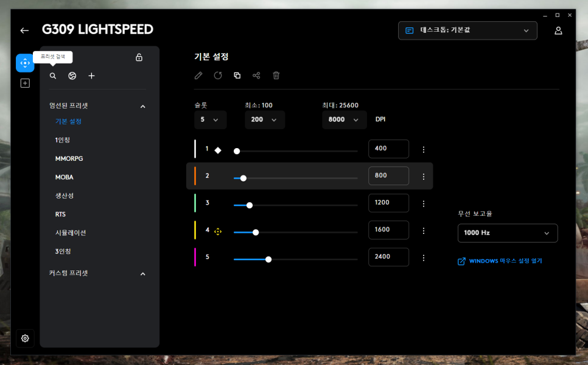Click the slot 2 DPI slider handle
This screenshot has height=365, width=588.
point(243,178)
